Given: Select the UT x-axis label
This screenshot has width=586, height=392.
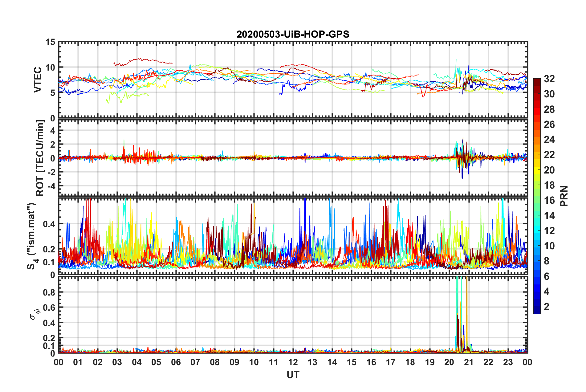Looking at the screenshot, I should (x=293, y=375).
